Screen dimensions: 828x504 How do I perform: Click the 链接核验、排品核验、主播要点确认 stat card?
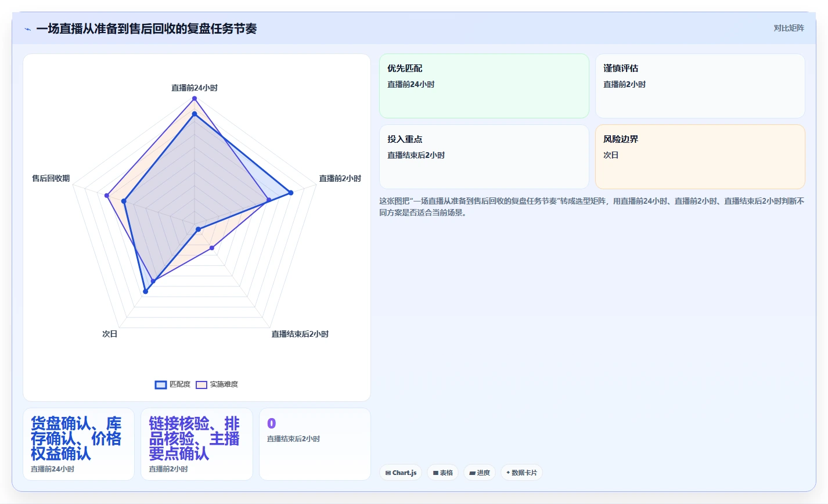tap(197, 444)
